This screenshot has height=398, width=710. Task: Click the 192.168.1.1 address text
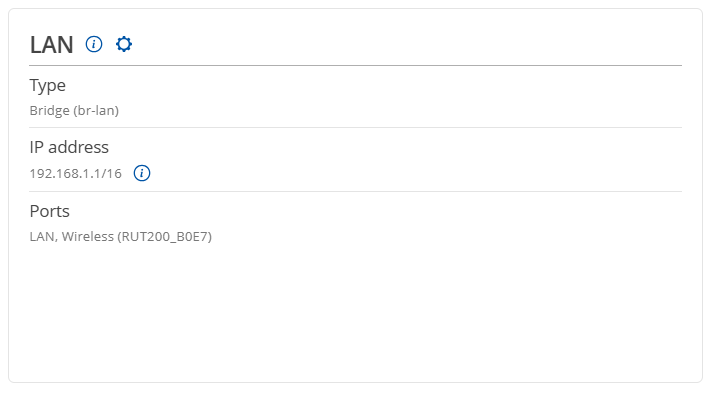click(x=65, y=173)
